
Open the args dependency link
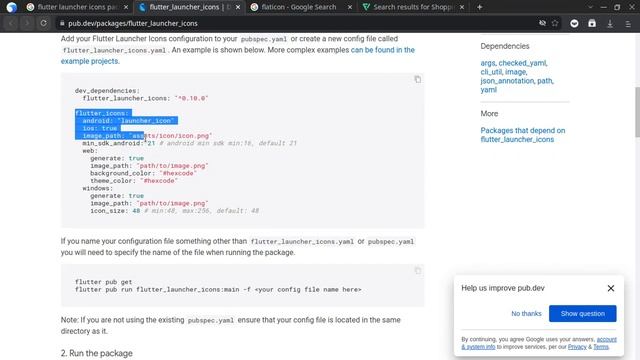coord(487,63)
